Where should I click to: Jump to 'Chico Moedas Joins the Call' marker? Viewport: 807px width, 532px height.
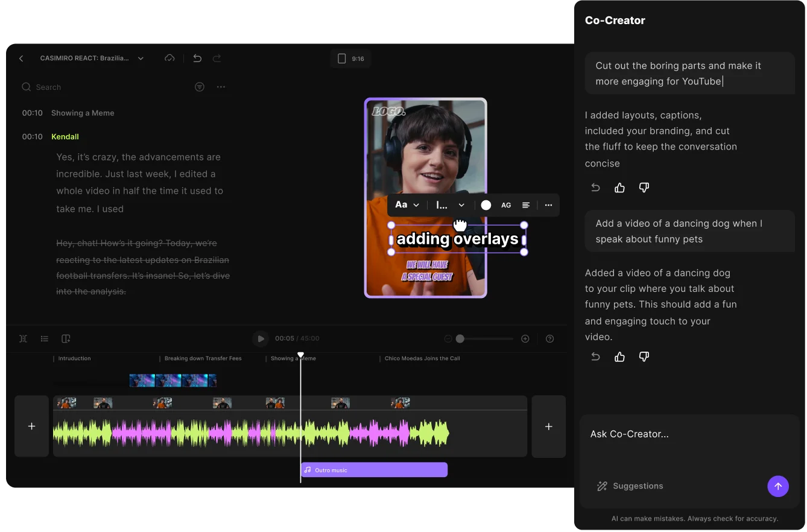tap(422, 358)
